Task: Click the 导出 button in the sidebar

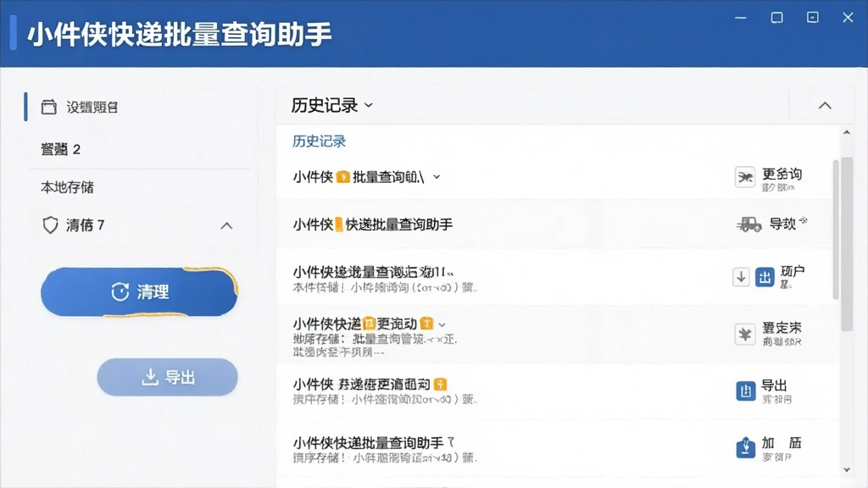Action: 167,377
